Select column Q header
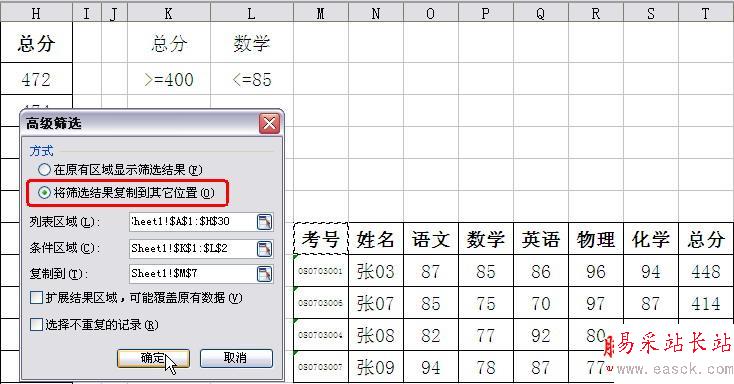The image size is (734, 384). coord(541,14)
